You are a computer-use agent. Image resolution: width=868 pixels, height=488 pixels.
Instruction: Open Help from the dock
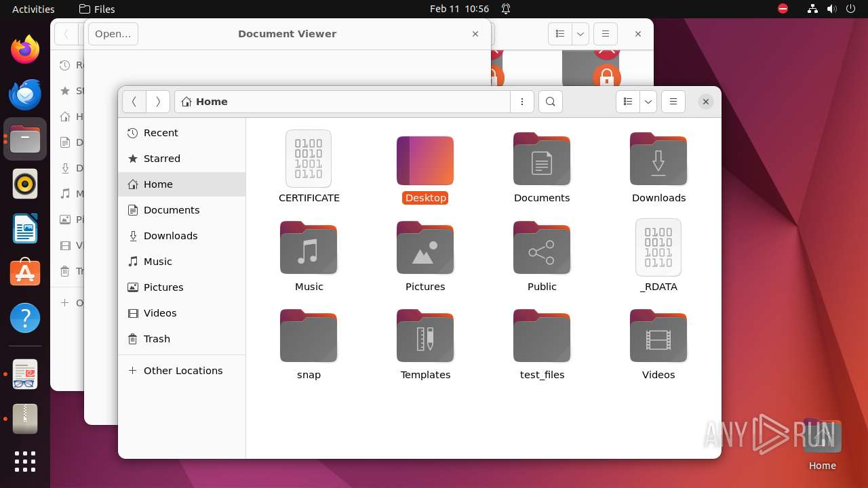(x=25, y=318)
